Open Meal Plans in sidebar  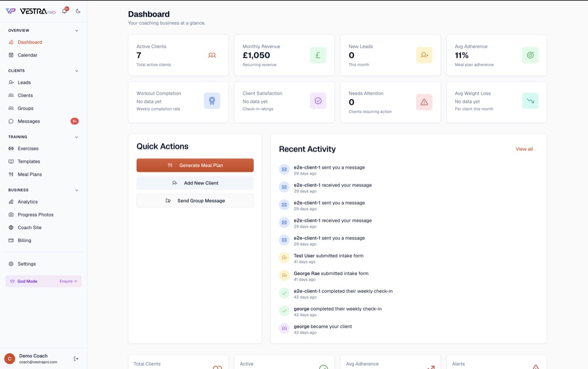[43, 174]
